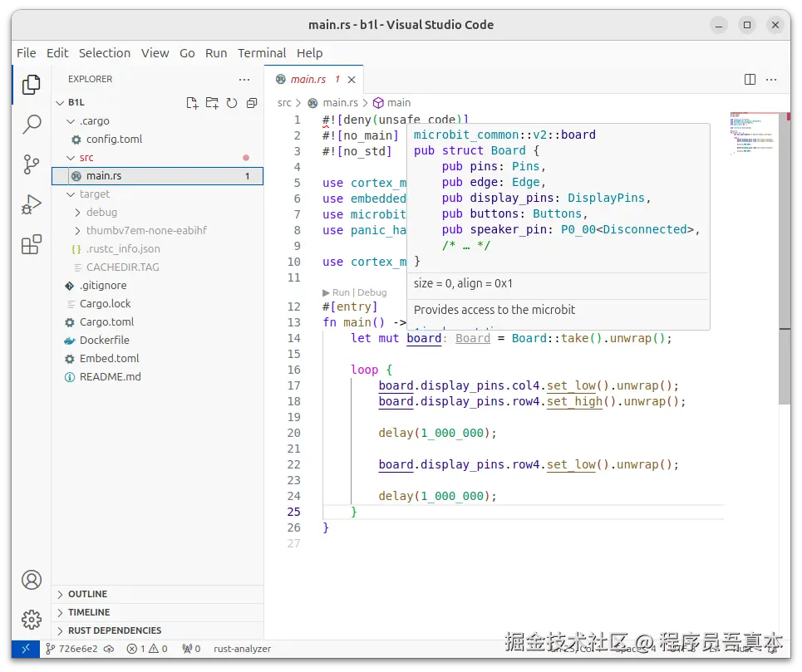The width and height of the screenshot is (802, 672).
Task: Open the Source Control view icon
Action: coord(32,164)
